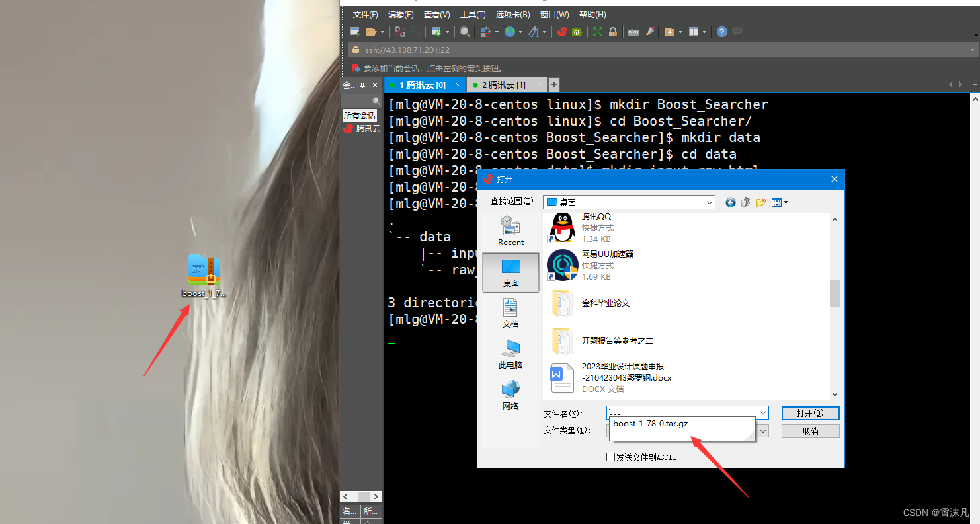Open dropdown arrow beside layout icon
The height and width of the screenshot is (524, 980).
(x=705, y=32)
